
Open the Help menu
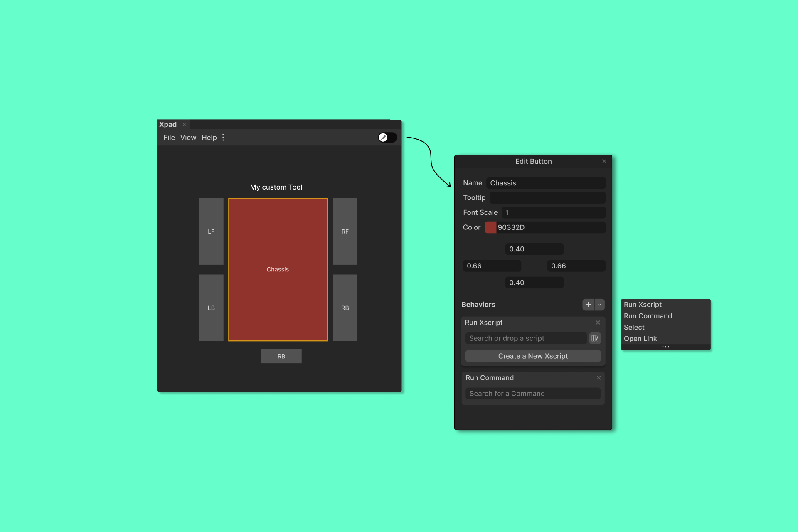(x=209, y=138)
